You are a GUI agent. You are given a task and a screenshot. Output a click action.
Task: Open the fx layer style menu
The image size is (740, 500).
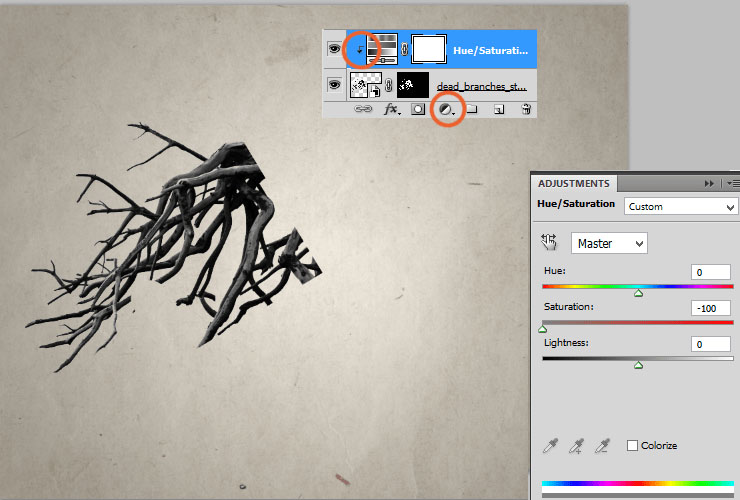(x=392, y=110)
